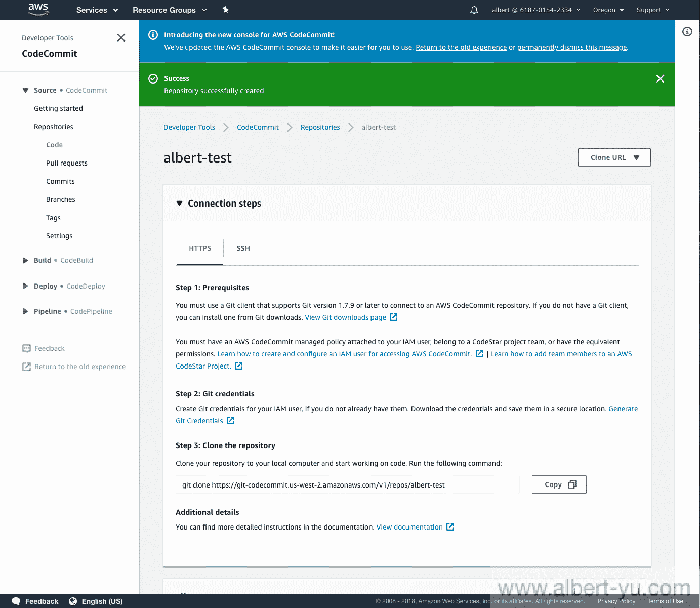Click permanently dismiss this message link
This screenshot has width=700, height=608.
[x=572, y=47]
